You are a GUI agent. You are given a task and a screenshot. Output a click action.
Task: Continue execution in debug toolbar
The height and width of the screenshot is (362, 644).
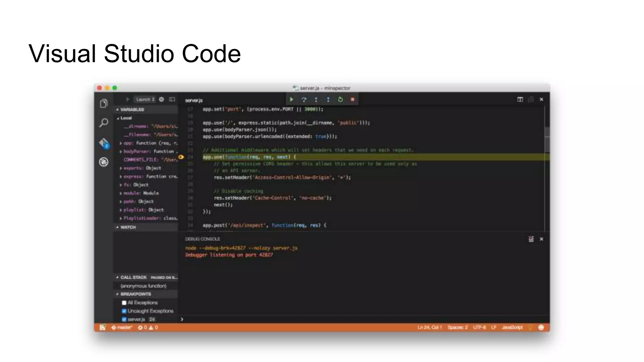(291, 99)
